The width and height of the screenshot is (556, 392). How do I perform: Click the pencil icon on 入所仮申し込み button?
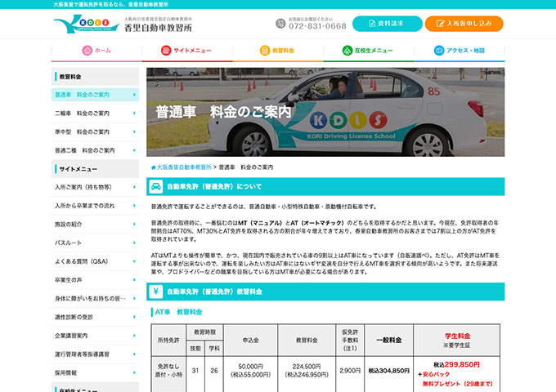[x=440, y=24]
